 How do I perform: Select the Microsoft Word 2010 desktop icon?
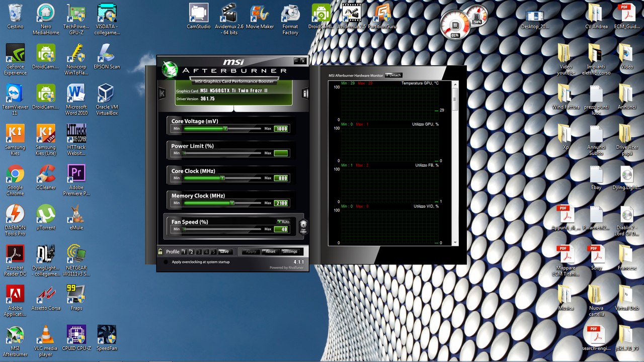[x=76, y=100]
